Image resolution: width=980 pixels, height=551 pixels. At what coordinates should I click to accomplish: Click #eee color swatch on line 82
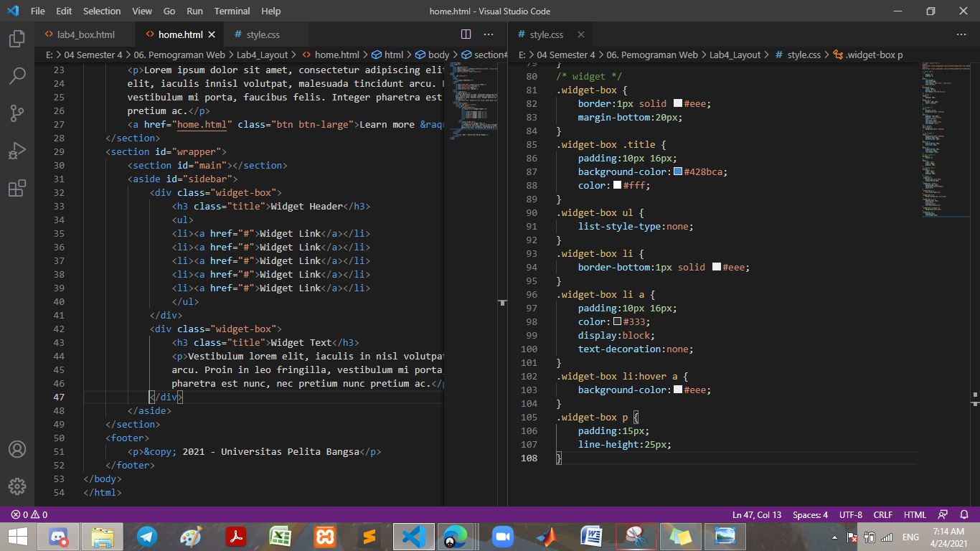[x=678, y=104]
